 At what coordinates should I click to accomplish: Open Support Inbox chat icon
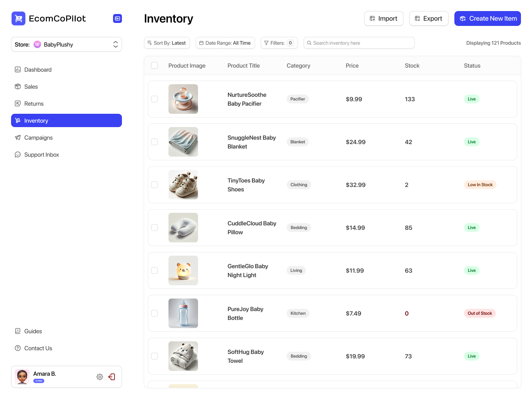tap(18, 154)
